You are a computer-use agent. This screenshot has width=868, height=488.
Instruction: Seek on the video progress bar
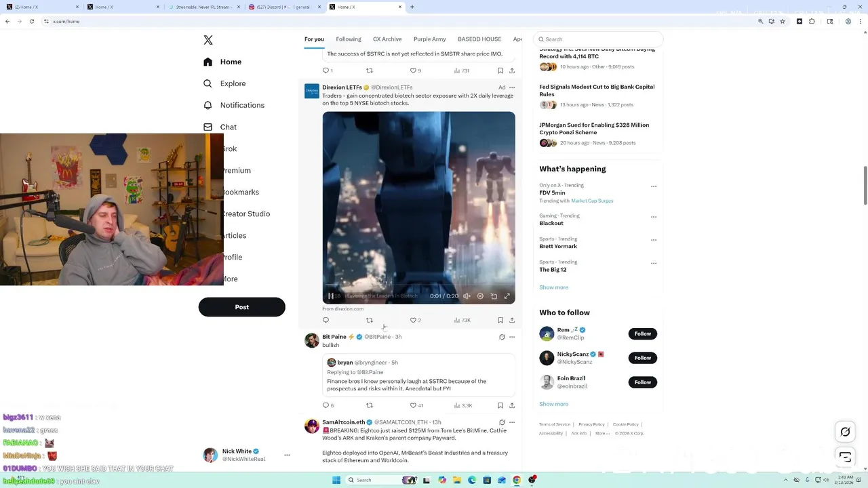coord(418,285)
